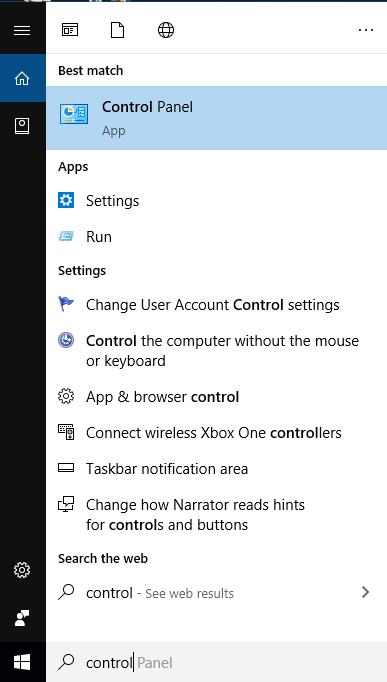Open Control Panel best match result
387x682 pixels.
217,118
